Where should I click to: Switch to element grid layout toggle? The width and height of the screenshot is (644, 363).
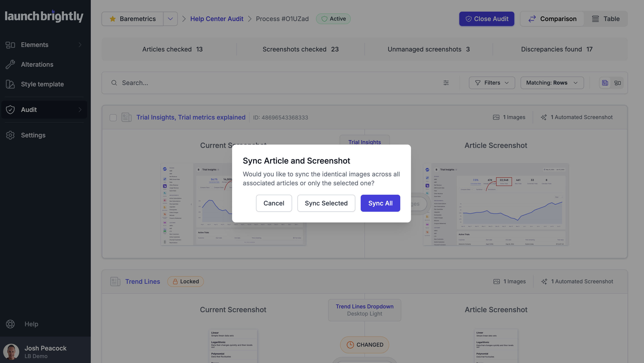[617, 83]
